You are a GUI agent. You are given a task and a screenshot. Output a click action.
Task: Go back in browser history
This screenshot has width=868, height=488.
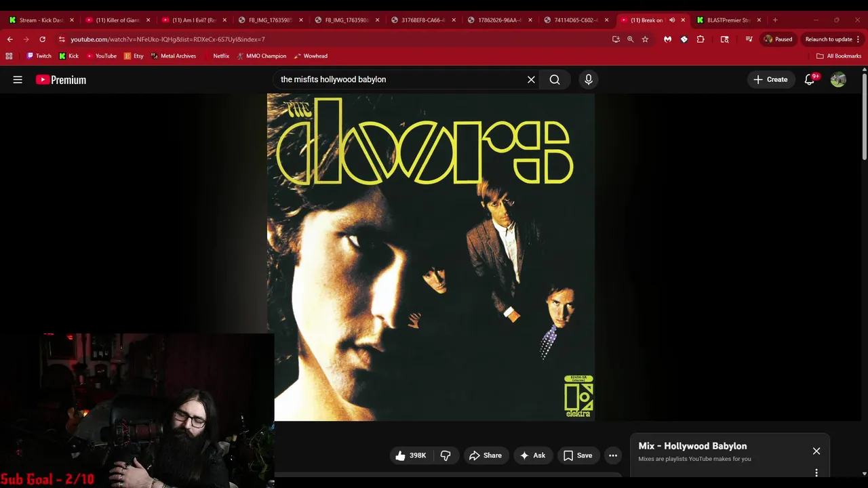coord(9,39)
